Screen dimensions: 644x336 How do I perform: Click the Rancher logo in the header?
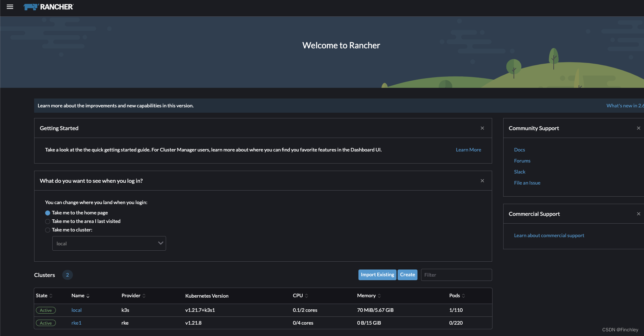pyautogui.click(x=48, y=6)
